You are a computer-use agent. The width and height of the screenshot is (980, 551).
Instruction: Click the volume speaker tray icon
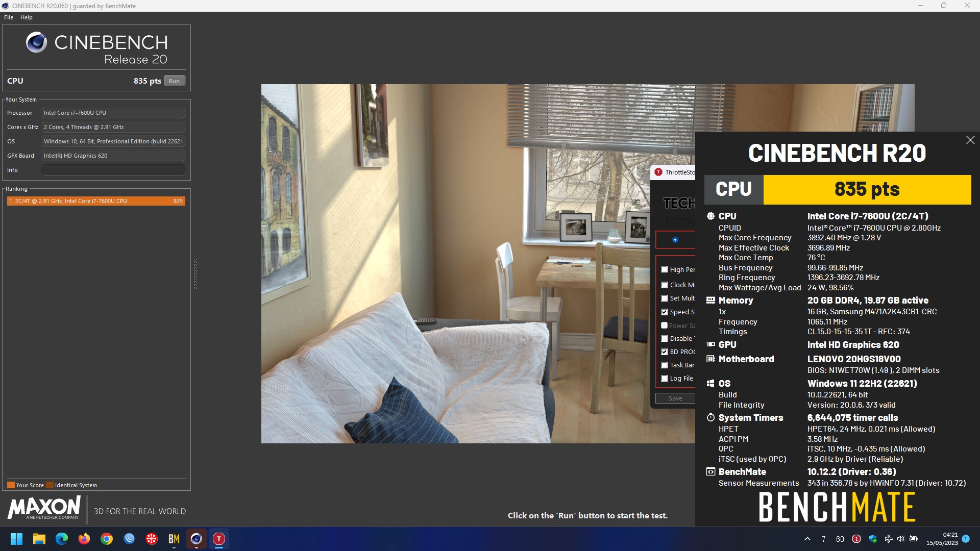(900, 539)
